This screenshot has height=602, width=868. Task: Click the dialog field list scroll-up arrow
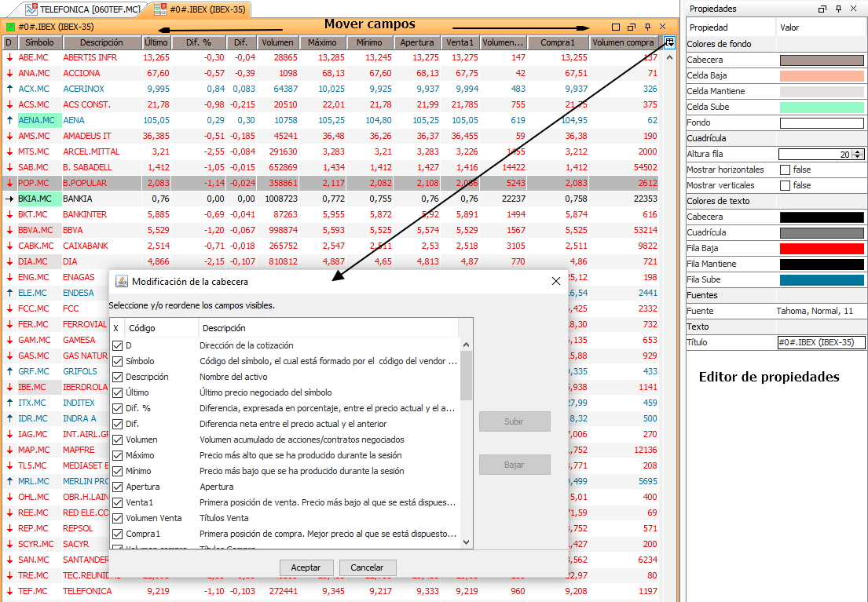[466, 345]
